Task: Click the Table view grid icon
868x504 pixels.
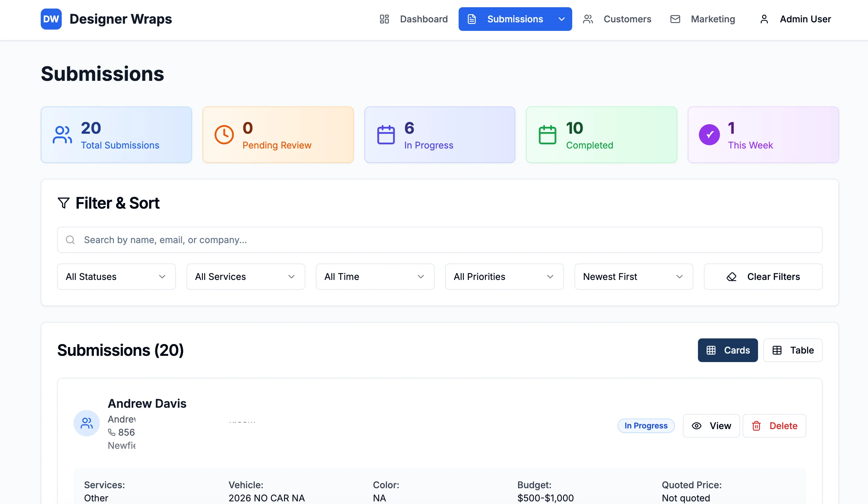Action: (777, 350)
